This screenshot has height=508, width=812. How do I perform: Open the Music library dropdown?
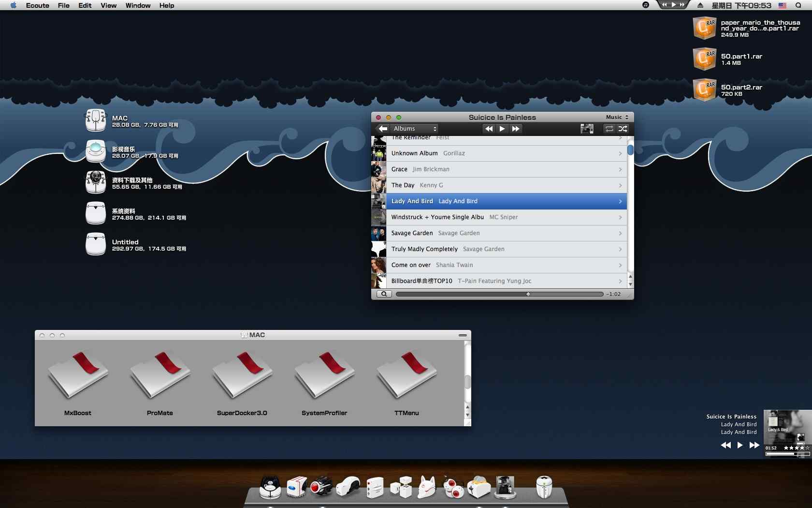[x=617, y=117]
